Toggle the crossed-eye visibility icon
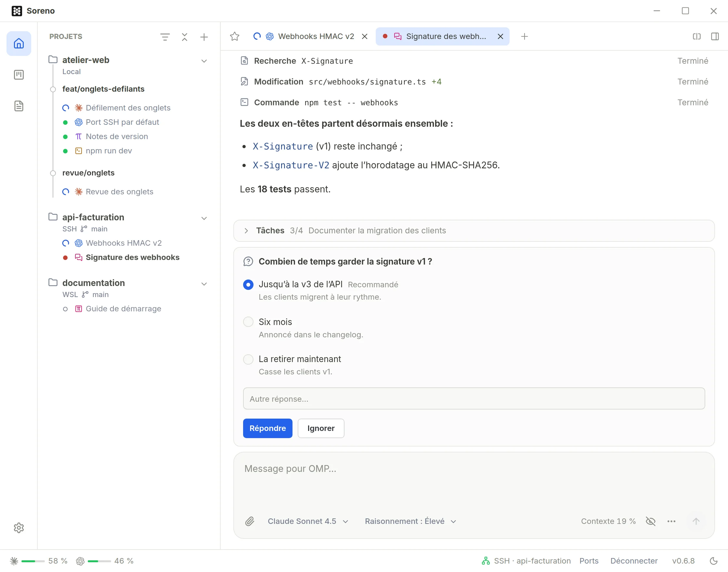728x572 pixels. 650,521
